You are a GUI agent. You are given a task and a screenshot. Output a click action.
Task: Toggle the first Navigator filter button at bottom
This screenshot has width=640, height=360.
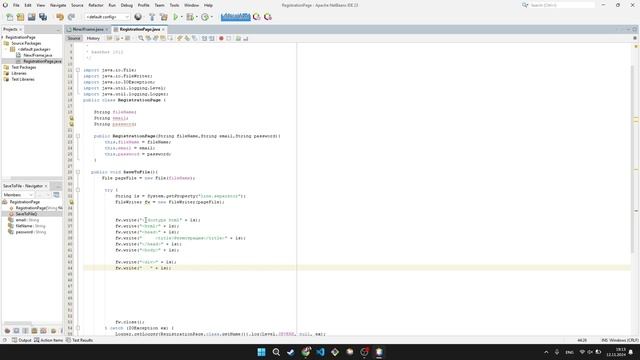pos(7,331)
